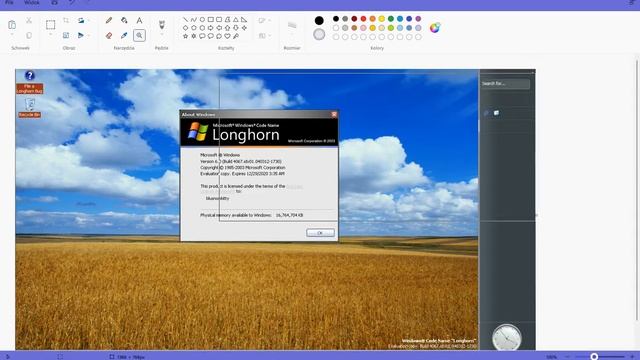Viewport: 640px width, 360px height.
Task: Click the Crop image icon
Action: pos(66,20)
